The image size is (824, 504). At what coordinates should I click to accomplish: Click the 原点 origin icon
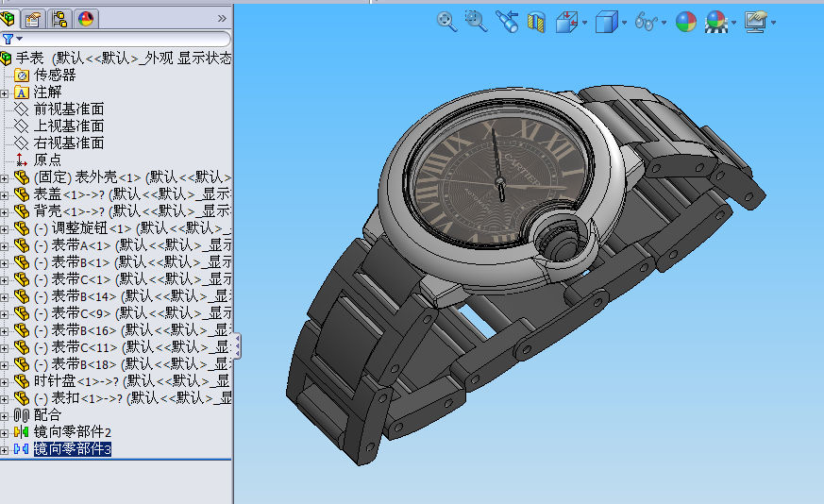pyautogui.click(x=22, y=160)
